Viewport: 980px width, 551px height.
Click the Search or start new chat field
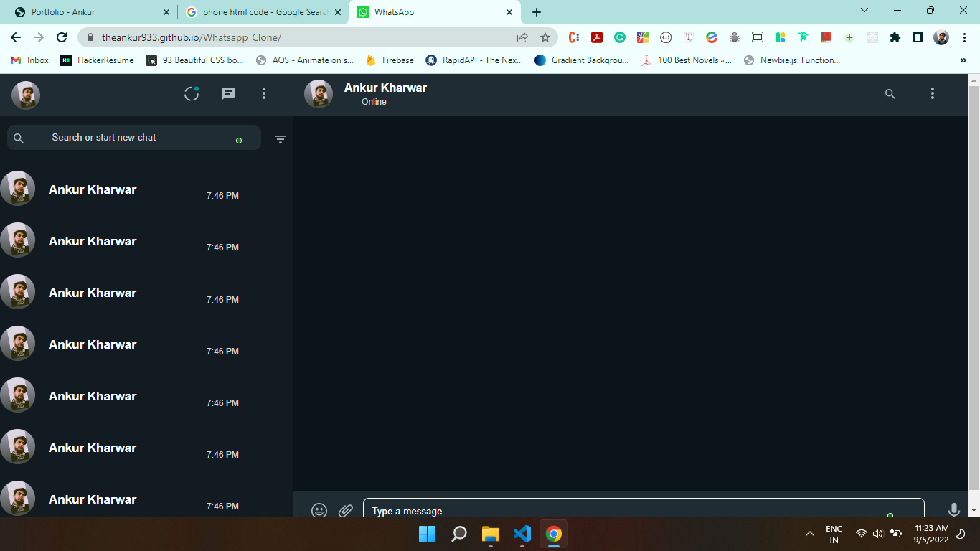tap(136, 138)
